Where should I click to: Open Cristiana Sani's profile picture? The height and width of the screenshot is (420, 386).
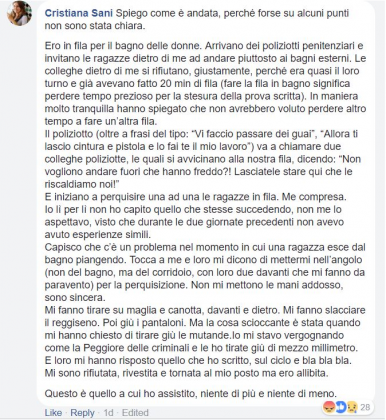click(x=19, y=13)
